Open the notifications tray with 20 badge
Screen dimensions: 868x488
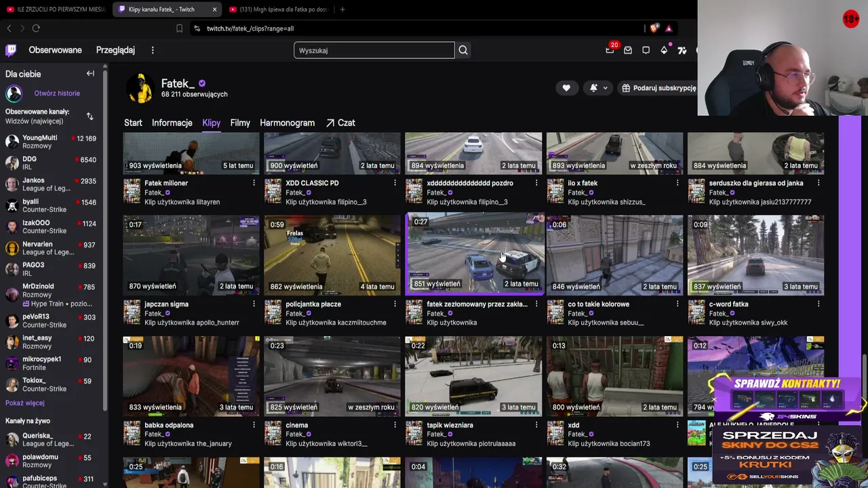click(x=610, y=50)
